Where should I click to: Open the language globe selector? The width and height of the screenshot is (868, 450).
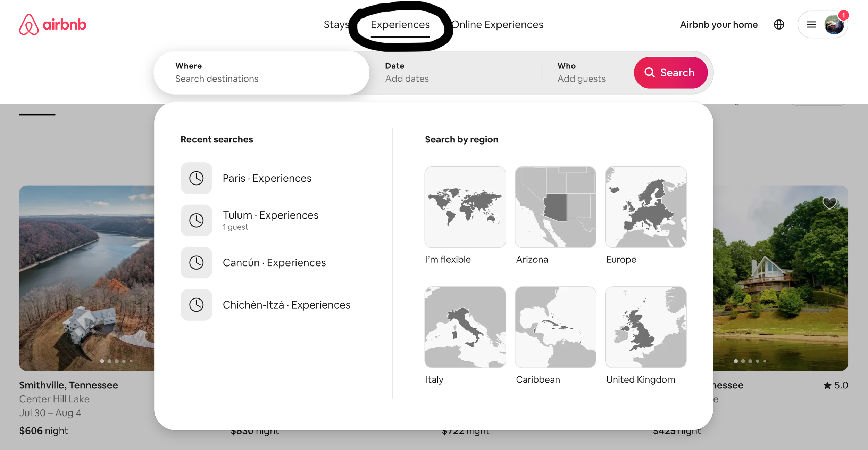pos(779,24)
